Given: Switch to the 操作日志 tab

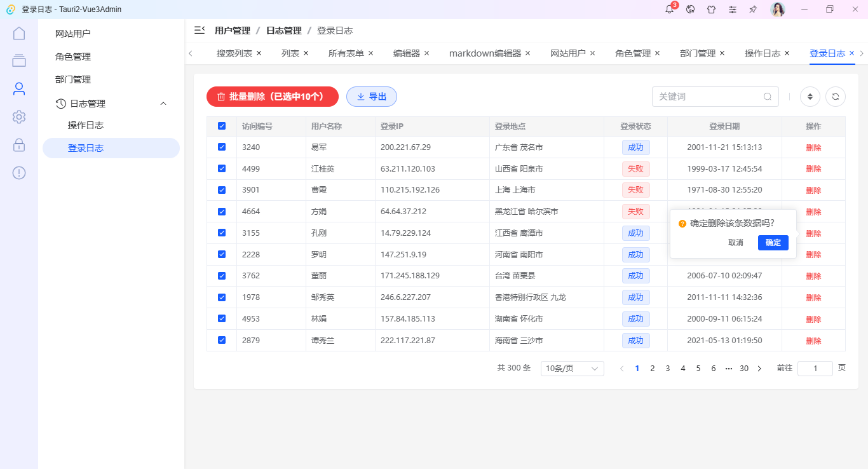Looking at the screenshot, I should click(x=762, y=53).
